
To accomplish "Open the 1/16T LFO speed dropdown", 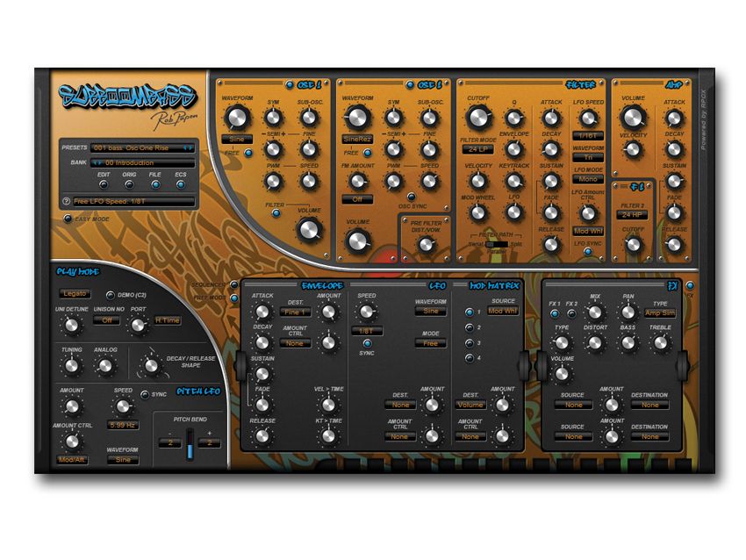I will (588, 136).
